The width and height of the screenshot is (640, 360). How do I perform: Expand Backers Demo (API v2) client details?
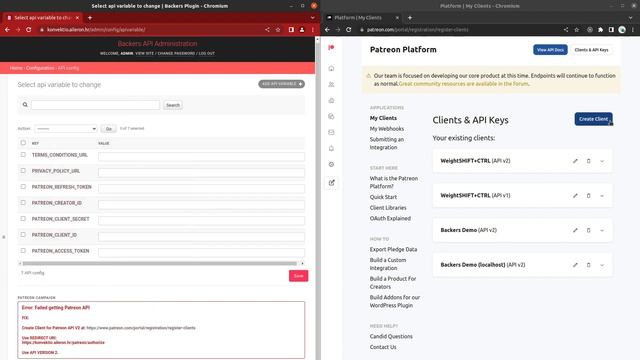[x=602, y=230]
